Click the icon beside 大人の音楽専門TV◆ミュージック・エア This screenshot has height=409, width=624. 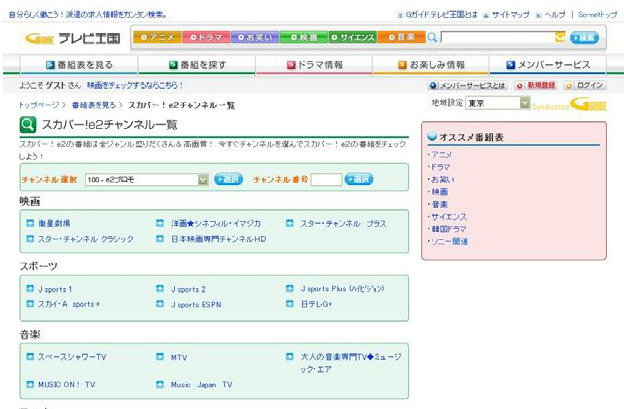pyautogui.click(x=290, y=357)
